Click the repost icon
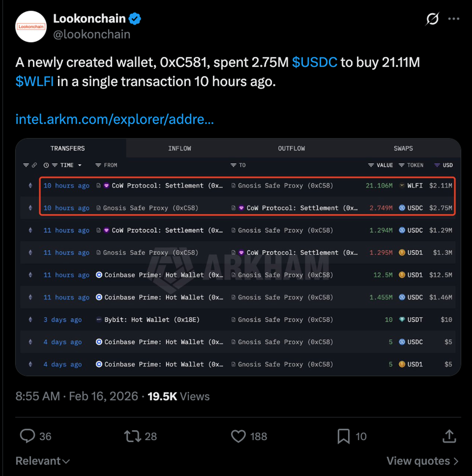 tap(132, 436)
